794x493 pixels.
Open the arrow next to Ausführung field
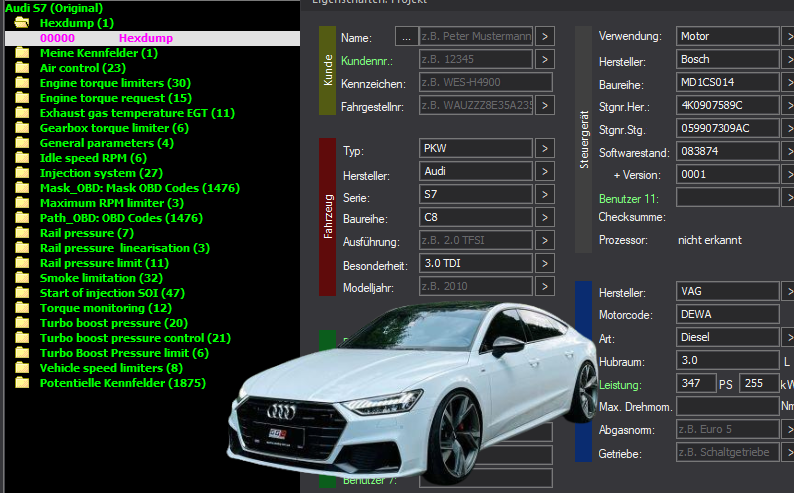pyautogui.click(x=545, y=240)
